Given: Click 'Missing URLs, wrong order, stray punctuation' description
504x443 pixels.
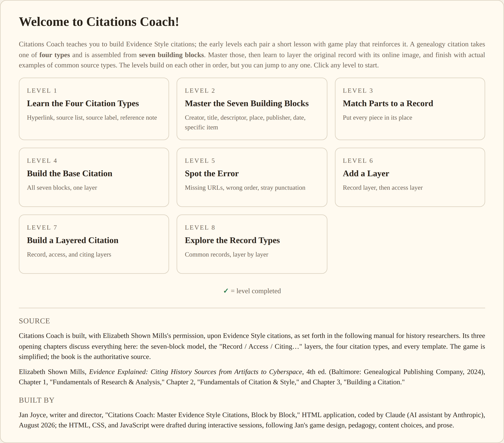Looking at the screenshot, I should click(x=245, y=188).
